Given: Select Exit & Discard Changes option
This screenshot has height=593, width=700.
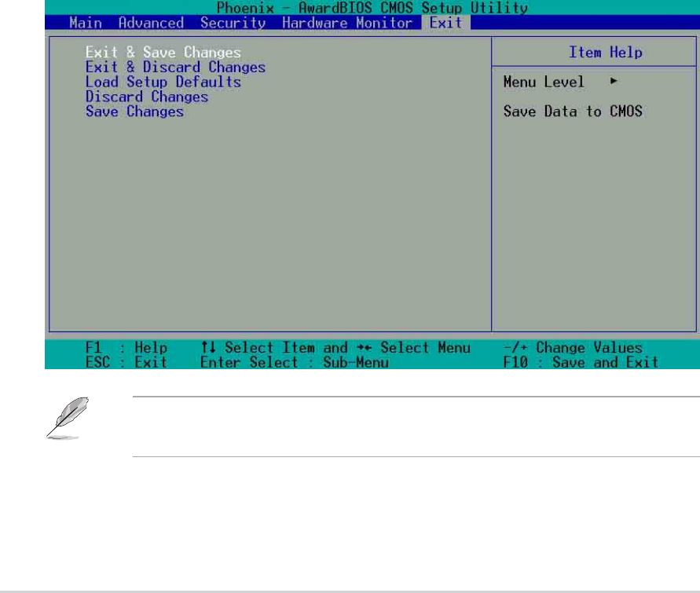Looking at the screenshot, I should click(x=175, y=68).
